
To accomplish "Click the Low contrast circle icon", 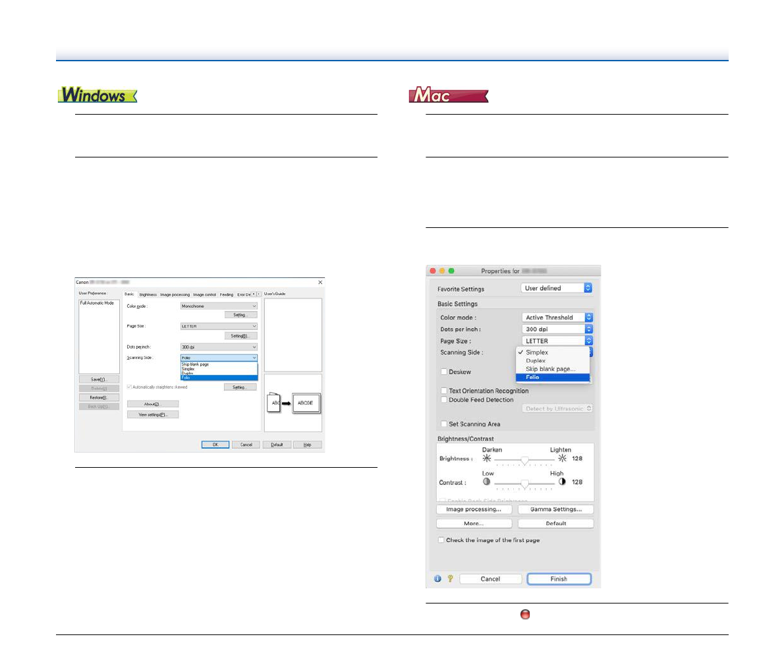I will 487,482.
